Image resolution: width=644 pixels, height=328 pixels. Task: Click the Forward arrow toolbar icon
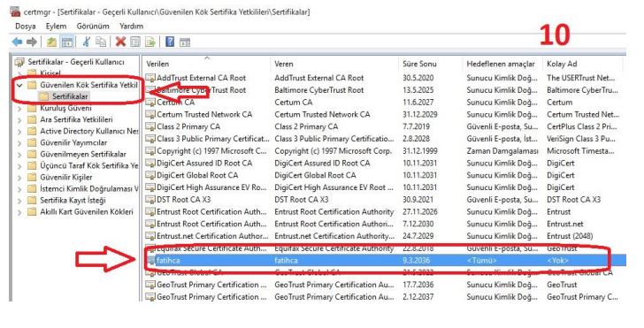tap(32, 42)
